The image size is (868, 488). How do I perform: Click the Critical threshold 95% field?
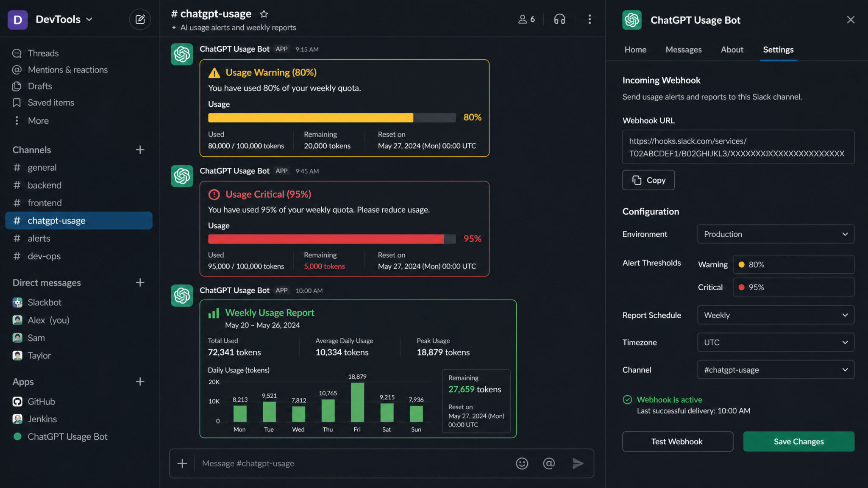tap(793, 287)
